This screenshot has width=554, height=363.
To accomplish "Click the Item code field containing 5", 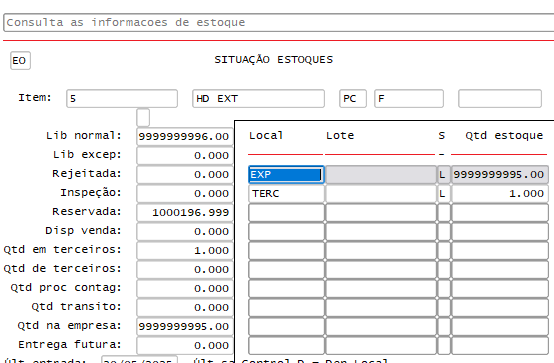I will [122, 98].
